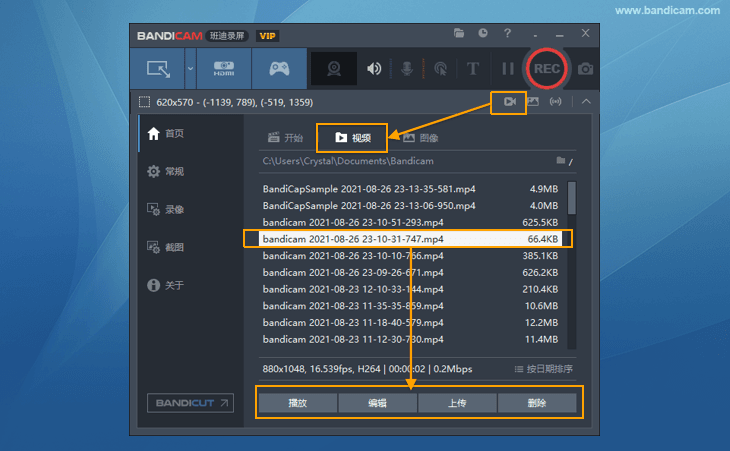Open the output folder icon in title bar
Image resolution: width=730 pixels, height=451 pixels.
(459, 33)
